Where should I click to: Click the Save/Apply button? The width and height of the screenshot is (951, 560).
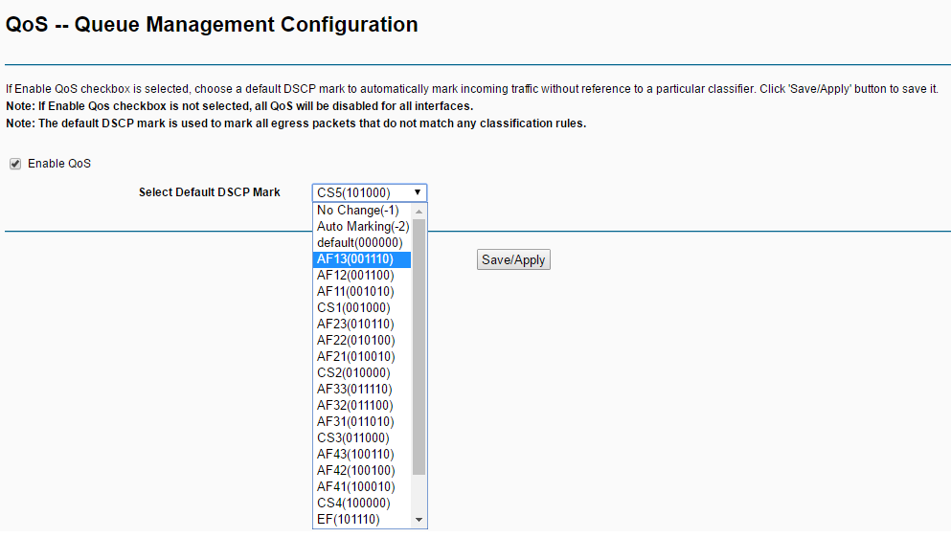pyautogui.click(x=513, y=260)
